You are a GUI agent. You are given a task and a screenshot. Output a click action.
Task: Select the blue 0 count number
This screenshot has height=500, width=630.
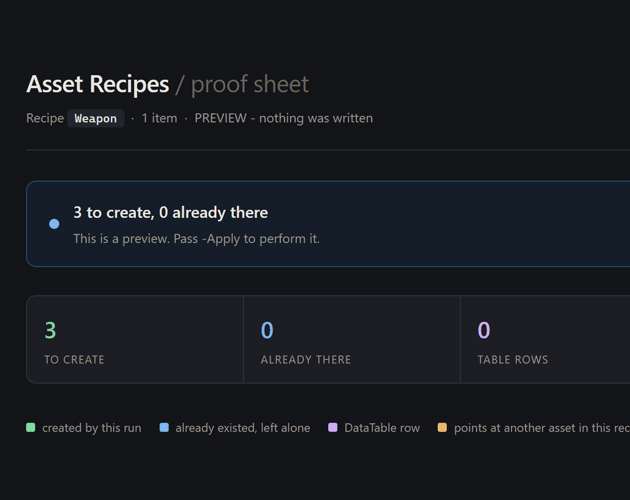tap(267, 330)
